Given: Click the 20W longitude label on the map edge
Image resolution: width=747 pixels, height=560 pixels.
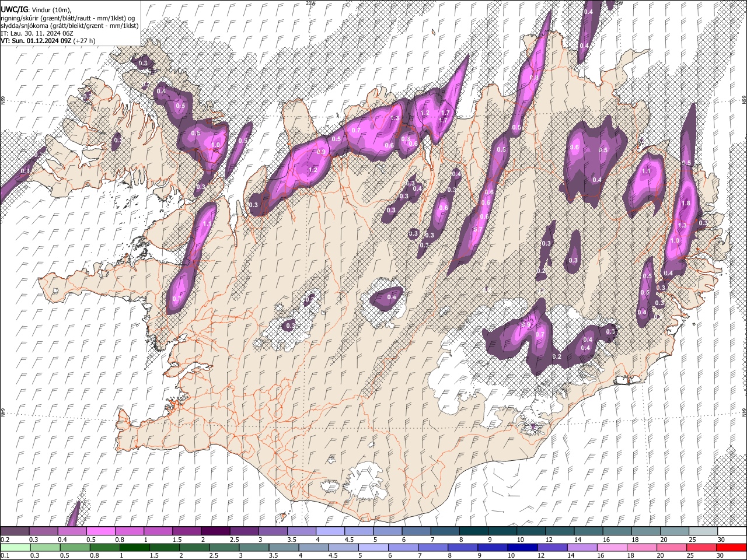Looking at the screenshot, I should (310, 3).
